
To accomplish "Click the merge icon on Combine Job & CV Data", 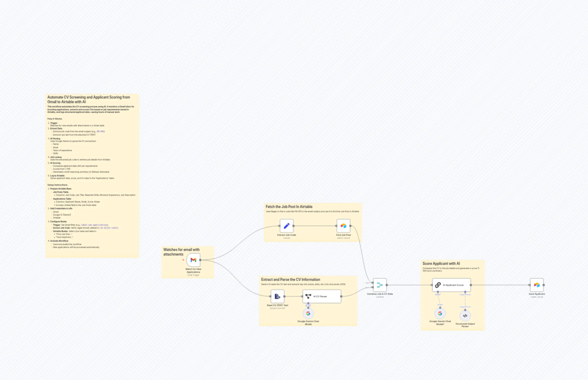I will click(x=380, y=285).
